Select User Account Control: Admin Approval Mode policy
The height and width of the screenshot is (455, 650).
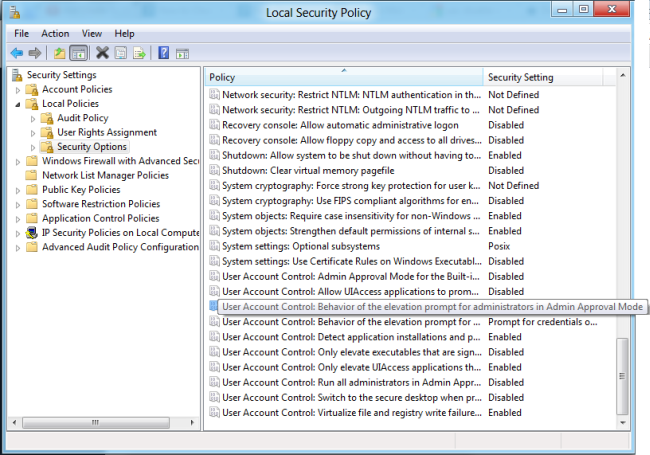point(351,276)
